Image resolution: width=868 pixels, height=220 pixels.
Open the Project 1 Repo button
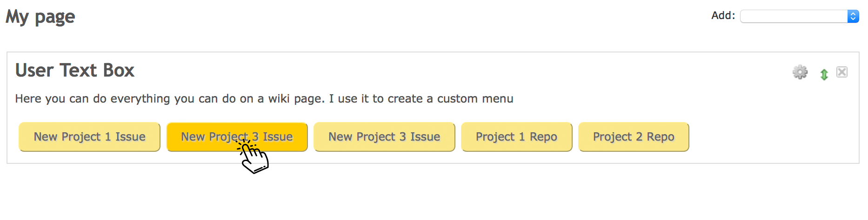[x=516, y=137]
